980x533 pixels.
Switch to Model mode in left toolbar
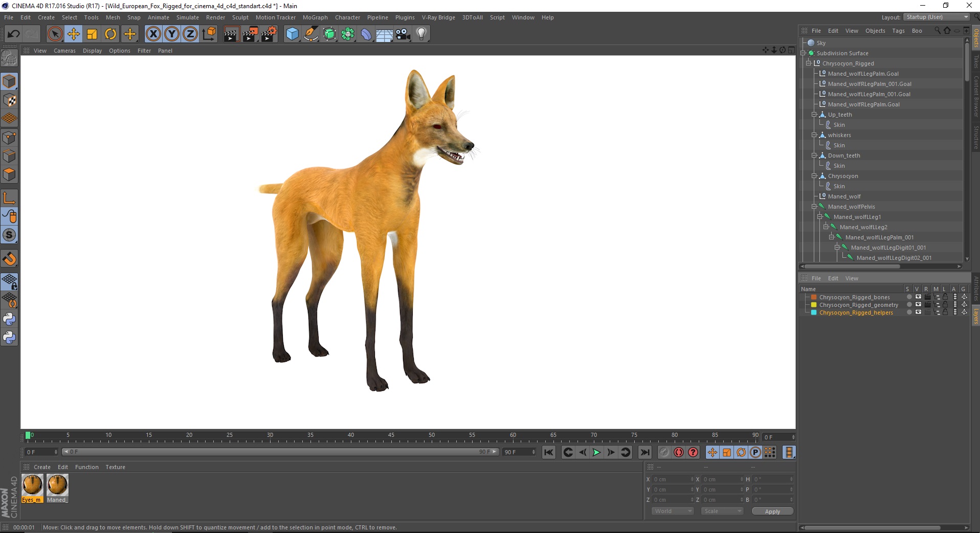(x=10, y=82)
